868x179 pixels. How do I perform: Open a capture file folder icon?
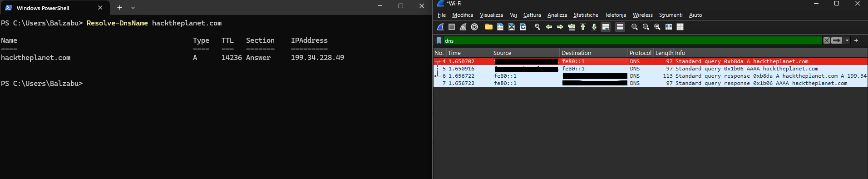coord(489,27)
